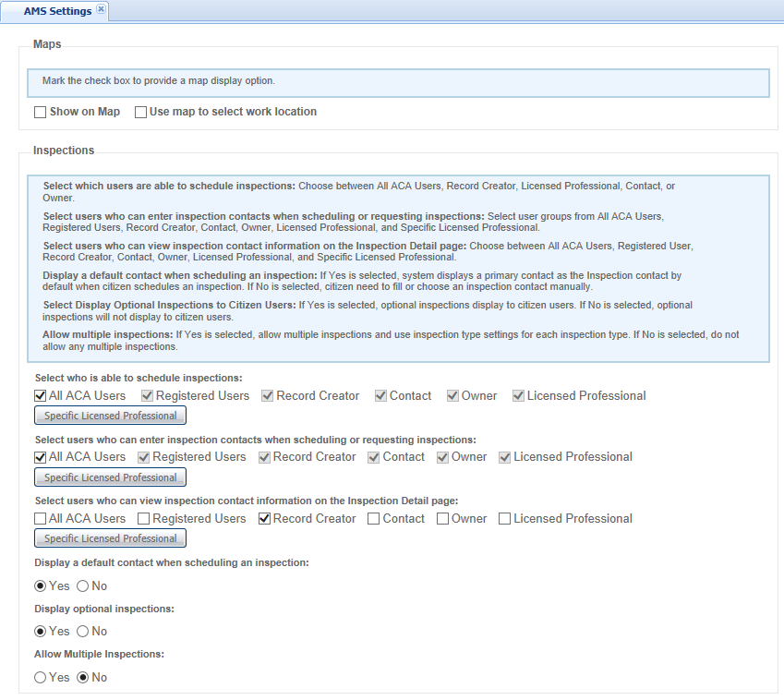The height and width of the screenshot is (700, 784).
Task: Choose No for Display optional inspections
Action: pyautogui.click(x=83, y=632)
